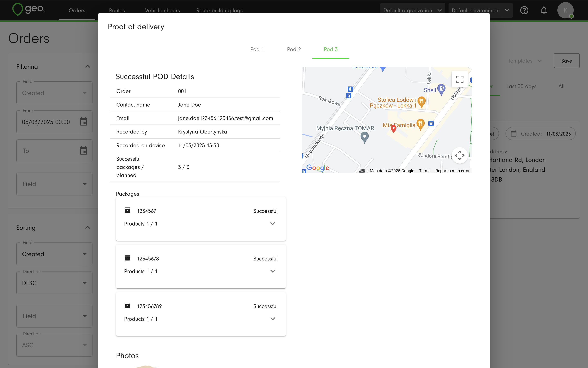Open the ASC direction dropdown
The width and height of the screenshot is (588, 368).
tap(55, 345)
